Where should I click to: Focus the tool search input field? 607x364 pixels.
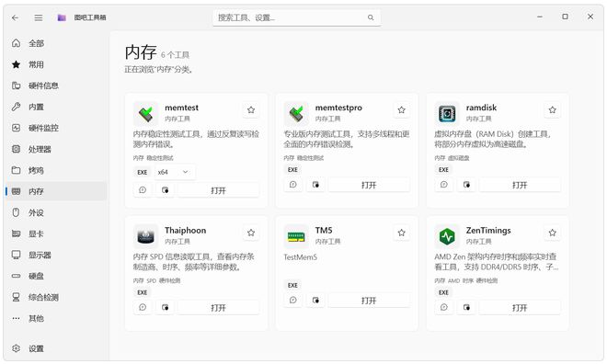[x=296, y=17]
